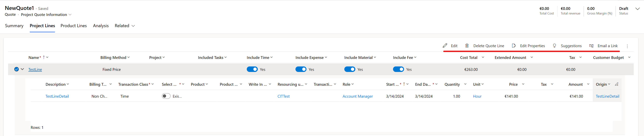Toggle Include Material switch off
This screenshot has height=136, width=644.
pos(349,69)
